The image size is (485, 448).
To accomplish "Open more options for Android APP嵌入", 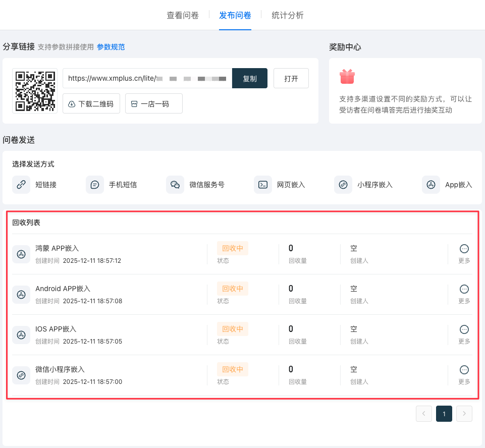I will (464, 289).
